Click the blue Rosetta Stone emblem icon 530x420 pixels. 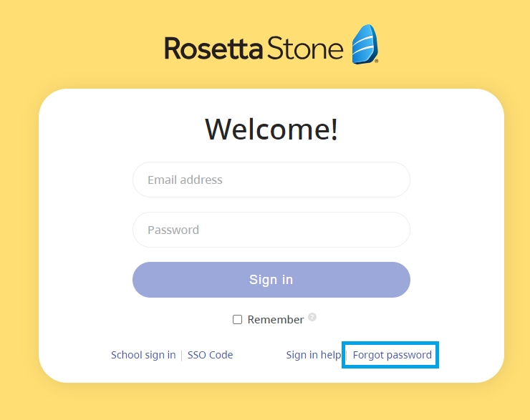point(365,44)
